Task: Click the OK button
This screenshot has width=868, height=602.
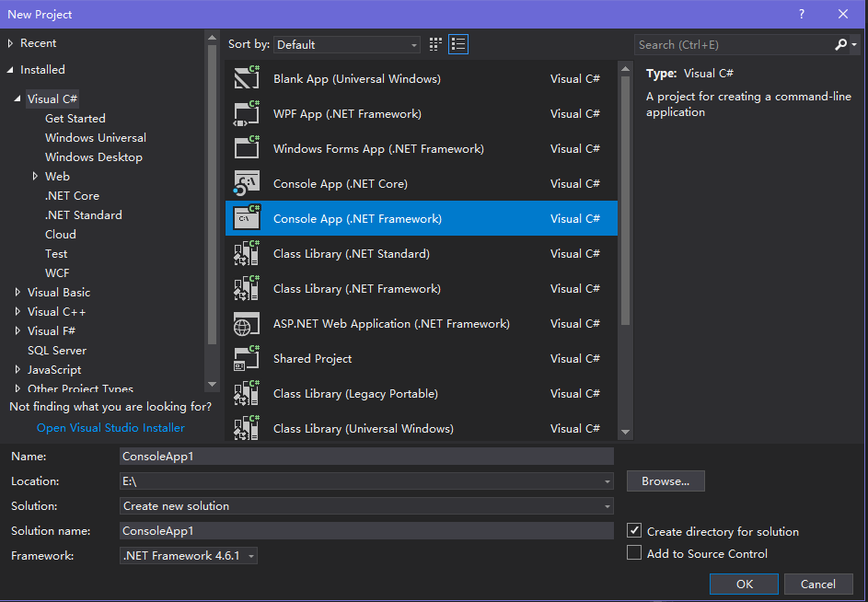Action: (744, 584)
